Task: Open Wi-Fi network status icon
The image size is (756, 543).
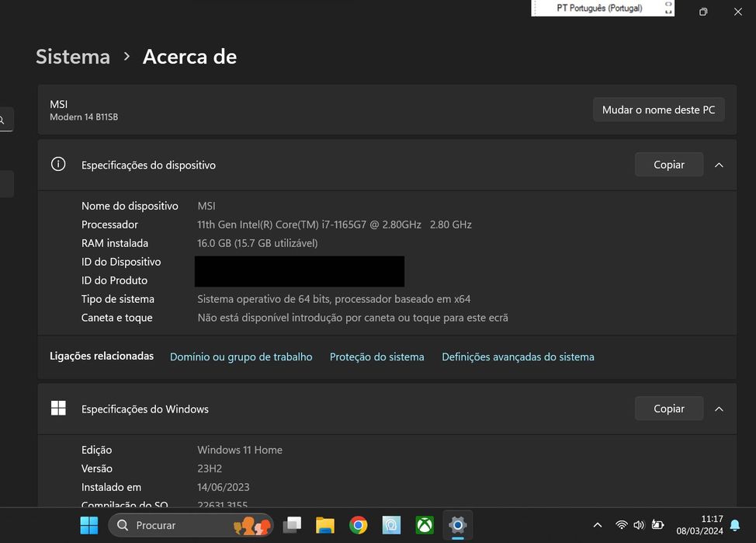Action: (622, 525)
